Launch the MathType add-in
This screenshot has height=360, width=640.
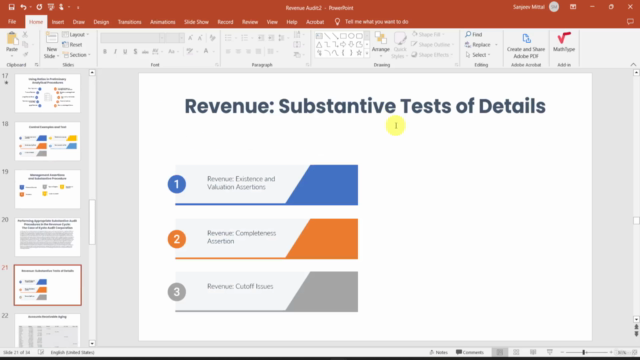[x=564, y=42]
